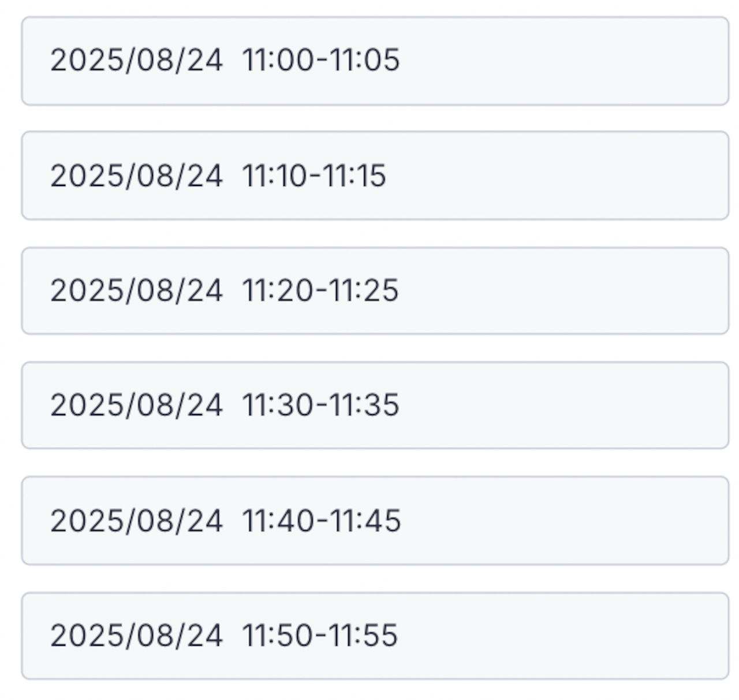Screen dimensions: 739x700
Task: Click the slot ending at 11:45
Action: point(375,520)
